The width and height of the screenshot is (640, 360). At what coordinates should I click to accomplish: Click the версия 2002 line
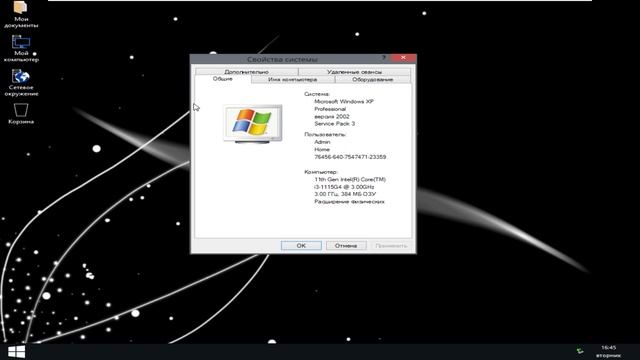pos(332,116)
